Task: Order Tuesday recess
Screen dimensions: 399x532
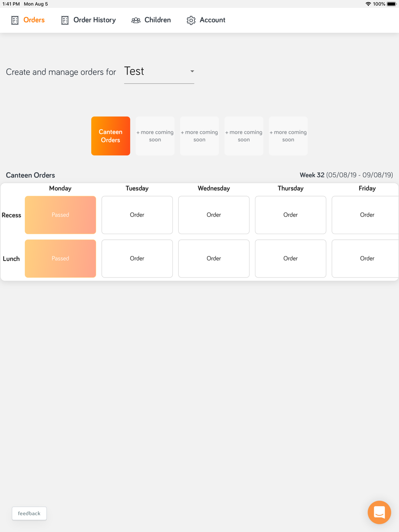Action: pyautogui.click(x=137, y=215)
